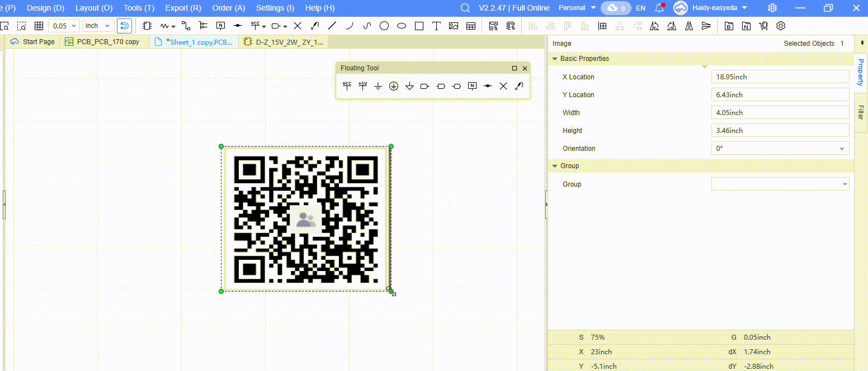Close the Floating Tool panel

525,68
